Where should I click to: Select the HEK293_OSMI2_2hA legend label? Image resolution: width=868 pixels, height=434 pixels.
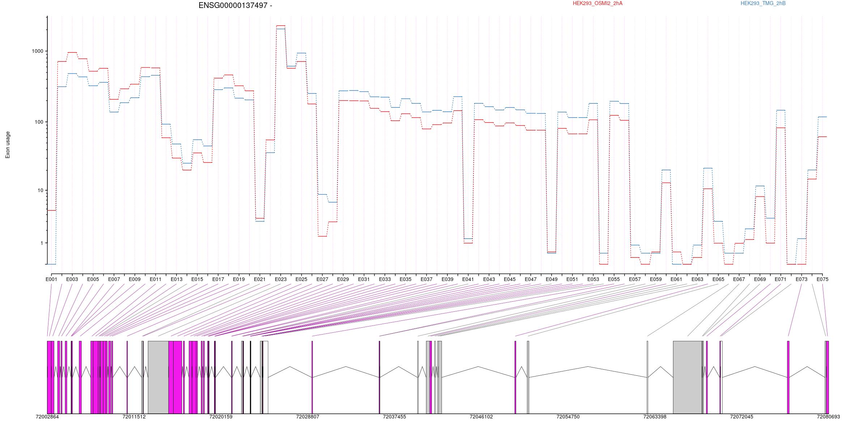coord(597,3)
